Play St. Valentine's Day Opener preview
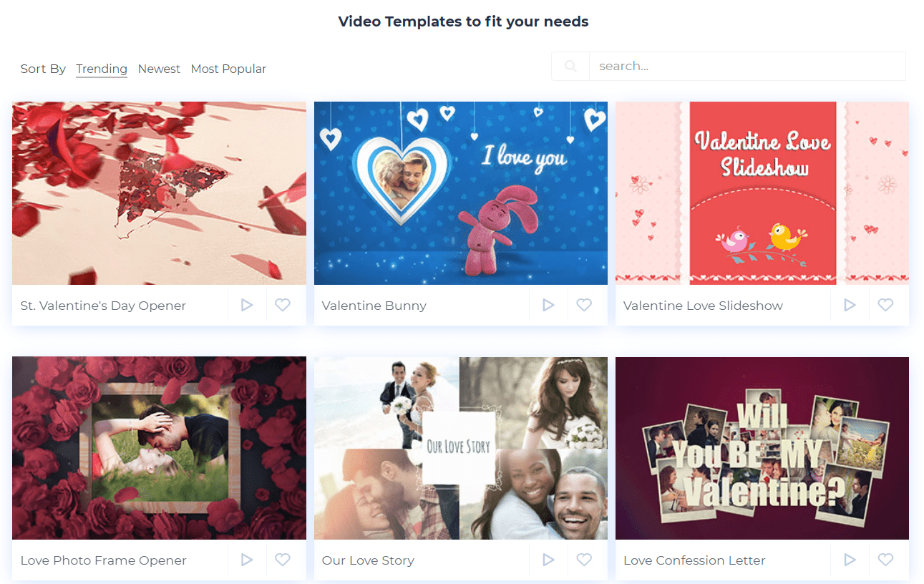This screenshot has height=584, width=924. [x=247, y=305]
